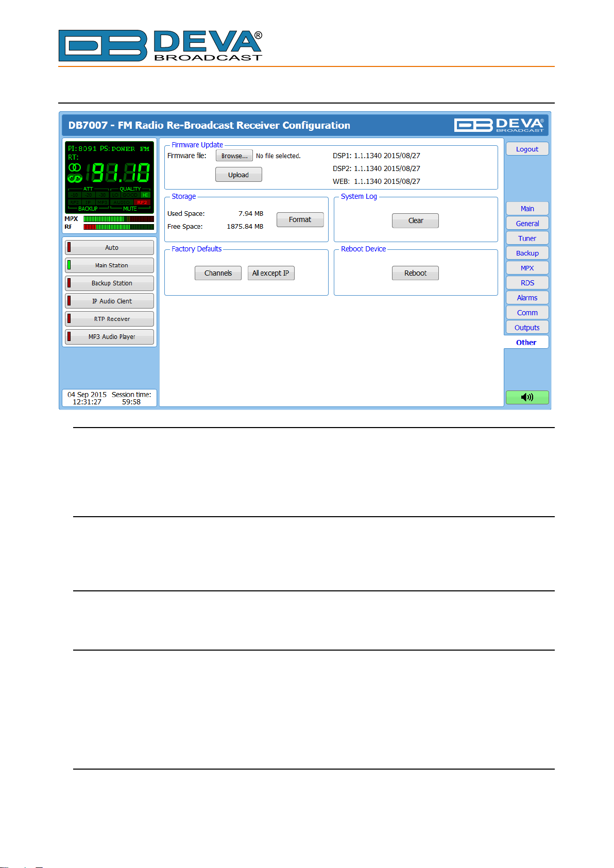The image size is (614, 868).
Task: Open the Alarms tab
Action: click(527, 298)
